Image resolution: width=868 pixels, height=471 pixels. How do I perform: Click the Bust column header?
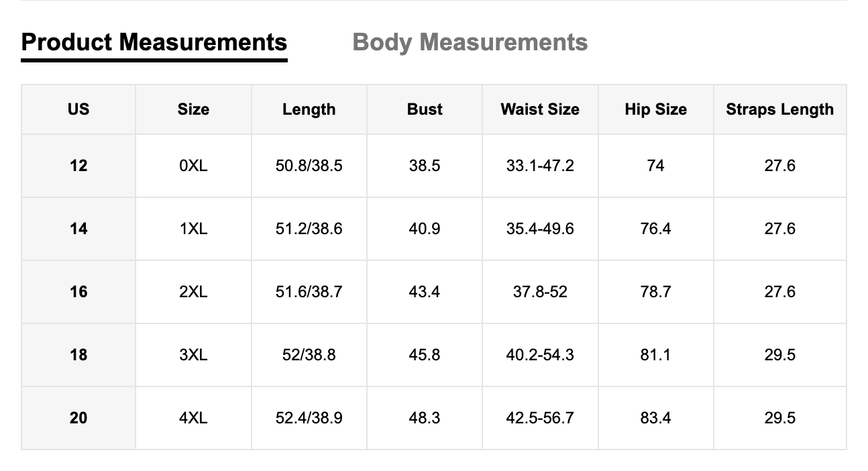tap(425, 109)
